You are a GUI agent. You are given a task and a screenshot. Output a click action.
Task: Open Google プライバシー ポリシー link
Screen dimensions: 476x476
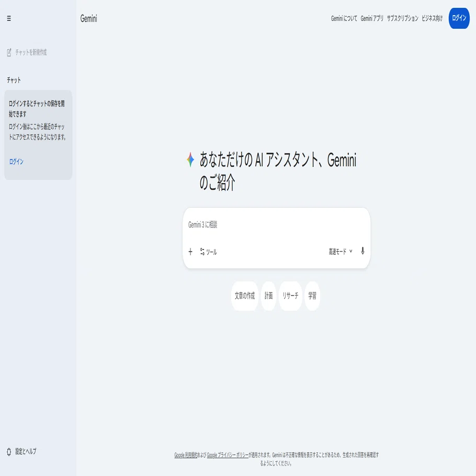228,455
